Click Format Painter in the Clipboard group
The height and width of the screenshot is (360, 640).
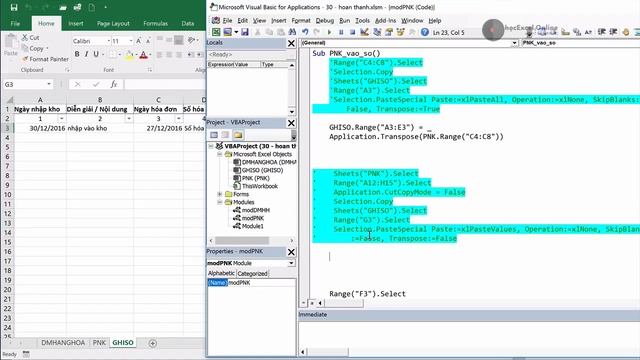(45, 59)
